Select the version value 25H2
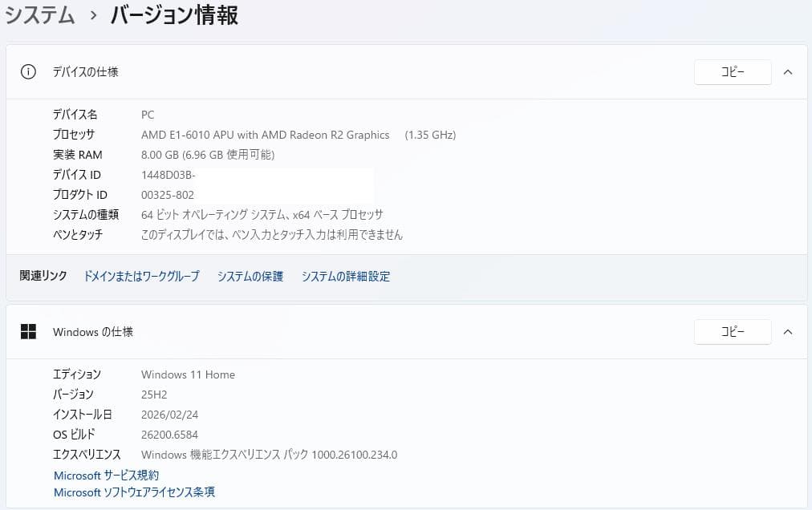 [154, 395]
